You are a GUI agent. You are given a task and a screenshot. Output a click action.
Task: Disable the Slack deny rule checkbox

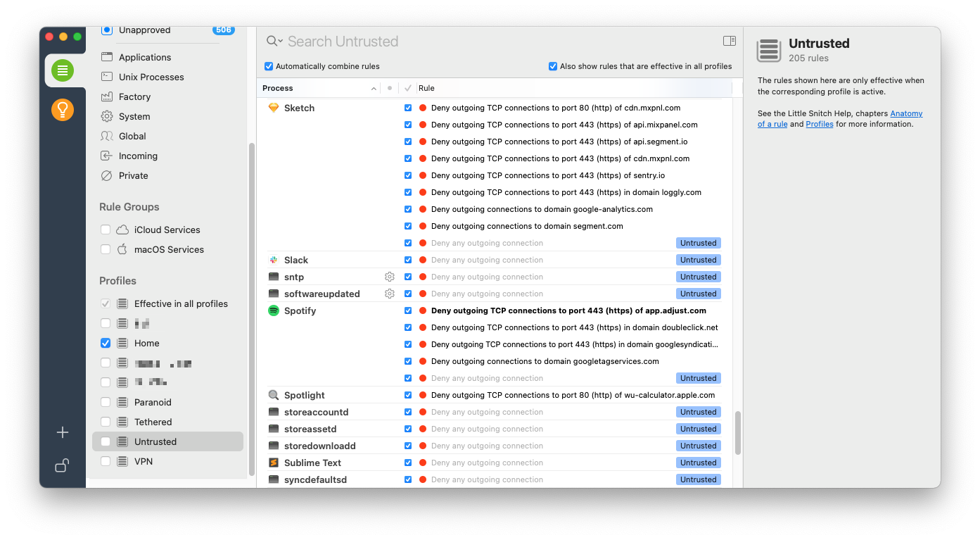(x=408, y=260)
